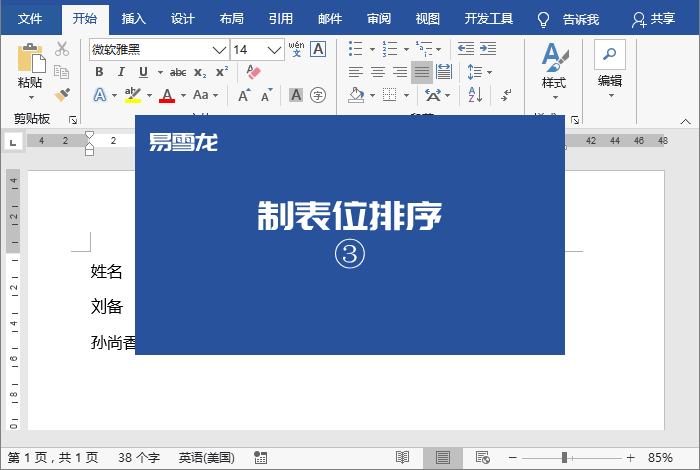The image size is (700, 470).
Task: Open highlight color dropdown arrow
Action: [149, 95]
